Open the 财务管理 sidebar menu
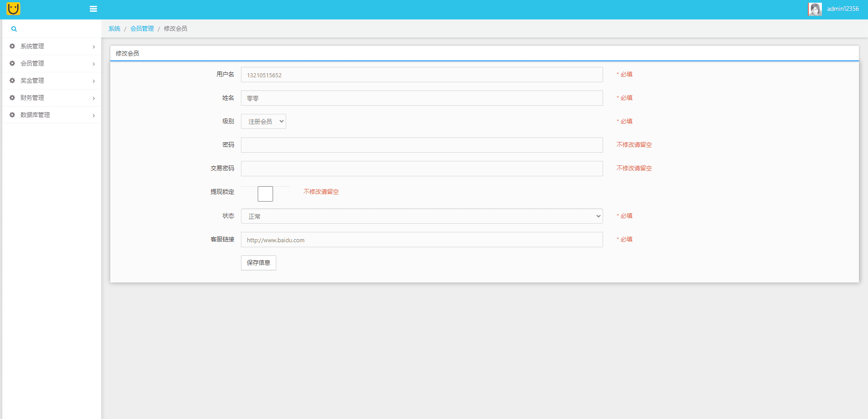 coord(33,98)
